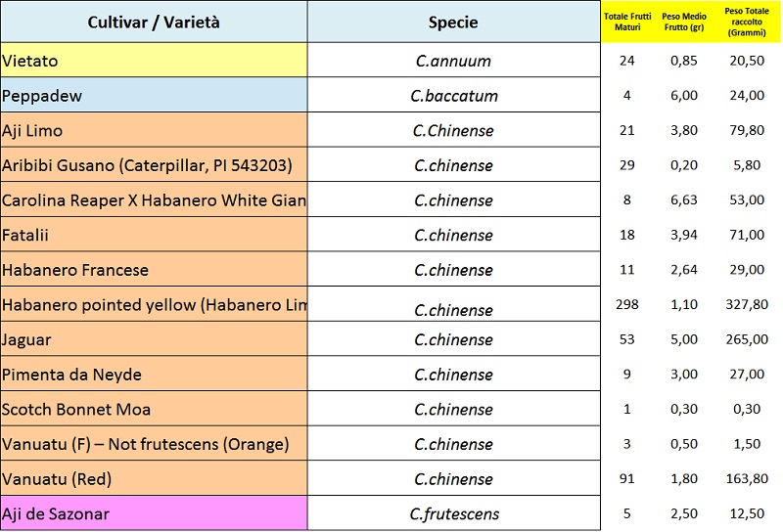Select the Vanuatu (Red) cultivar cell

coord(154,478)
